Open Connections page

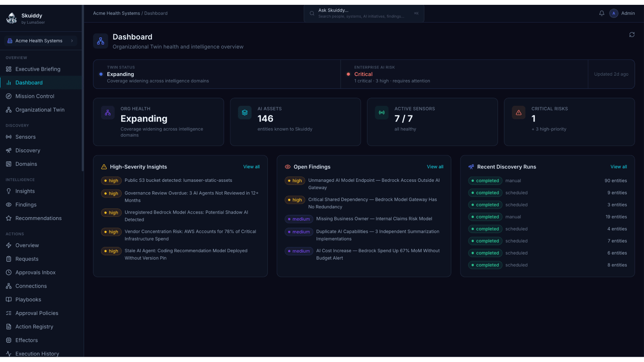41,286
